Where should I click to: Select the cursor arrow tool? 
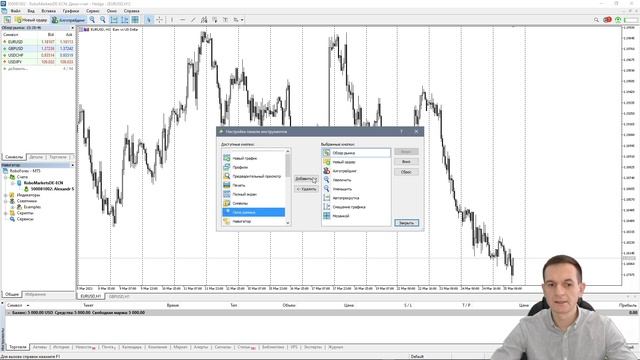pos(149,20)
